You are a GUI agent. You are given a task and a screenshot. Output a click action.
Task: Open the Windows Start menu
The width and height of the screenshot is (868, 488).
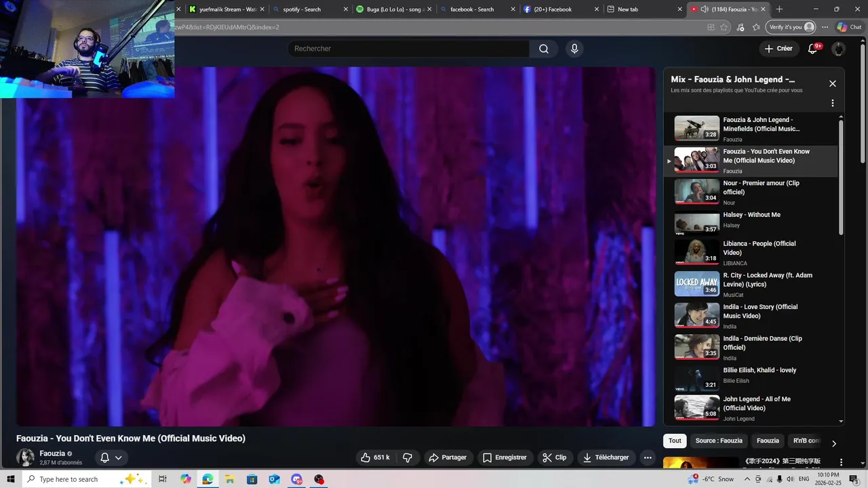click(11, 479)
